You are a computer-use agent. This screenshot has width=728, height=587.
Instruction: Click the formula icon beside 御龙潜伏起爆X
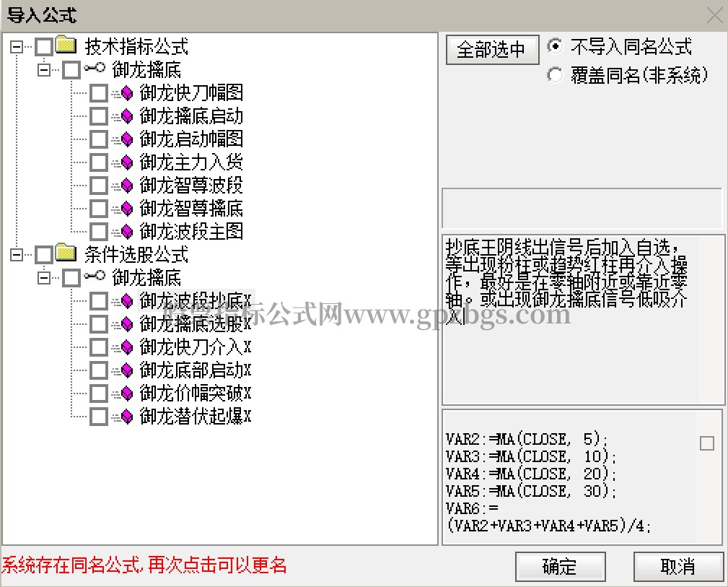123,416
